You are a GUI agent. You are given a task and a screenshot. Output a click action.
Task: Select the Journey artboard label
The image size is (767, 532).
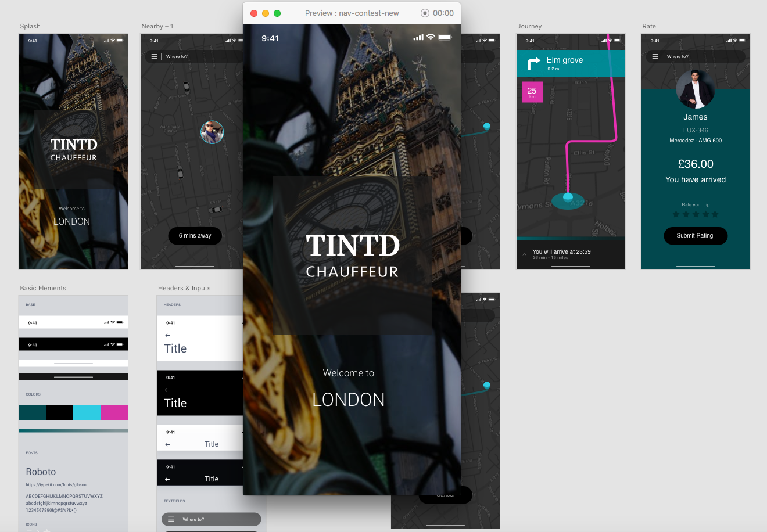[529, 26]
